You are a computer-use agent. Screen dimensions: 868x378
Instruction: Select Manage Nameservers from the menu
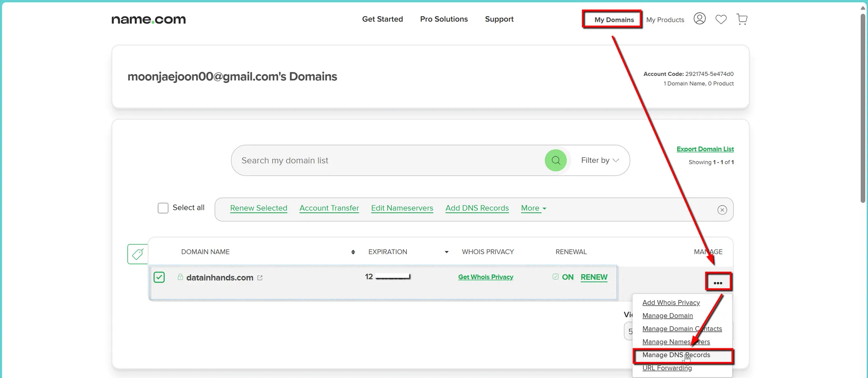click(676, 342)
